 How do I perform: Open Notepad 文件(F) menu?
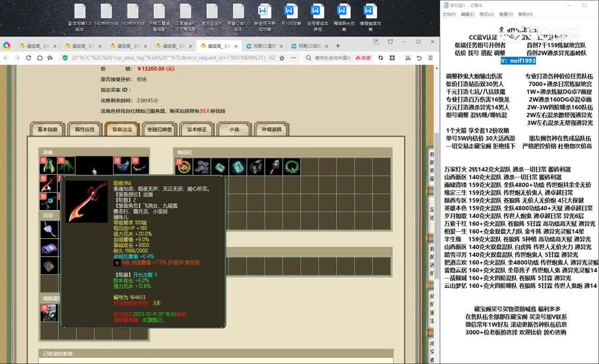(x=449, y=15)
